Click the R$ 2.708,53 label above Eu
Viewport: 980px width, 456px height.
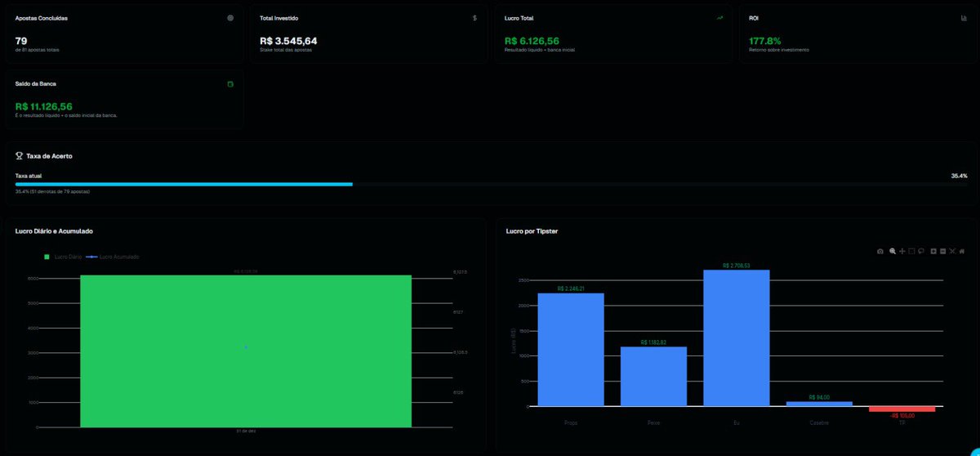(x=737, y=266)
